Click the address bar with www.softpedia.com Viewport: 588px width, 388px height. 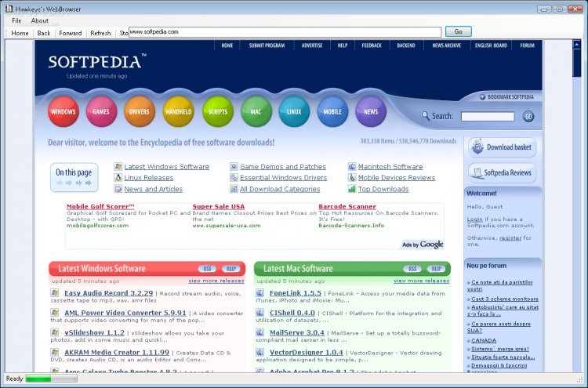click(285, 32)
